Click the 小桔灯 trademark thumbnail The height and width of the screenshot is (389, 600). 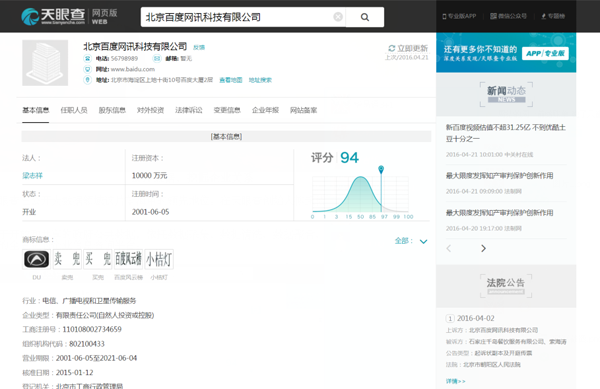pos(159,259)
